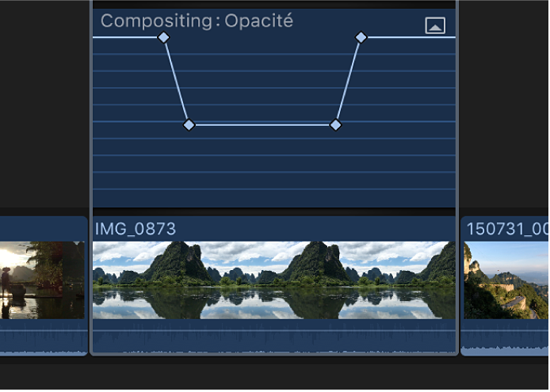Click opacity line before the first keyframe
Image resolution: width=550 pixels, height=392 pixels.
point(127,37)
